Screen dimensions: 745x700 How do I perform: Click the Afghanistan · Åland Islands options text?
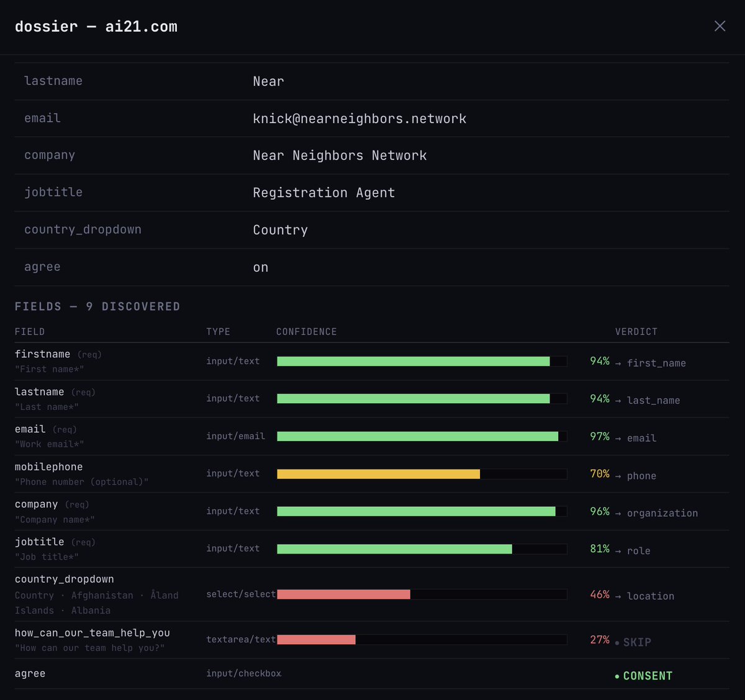pyautogui.click(x=97, y=602)
